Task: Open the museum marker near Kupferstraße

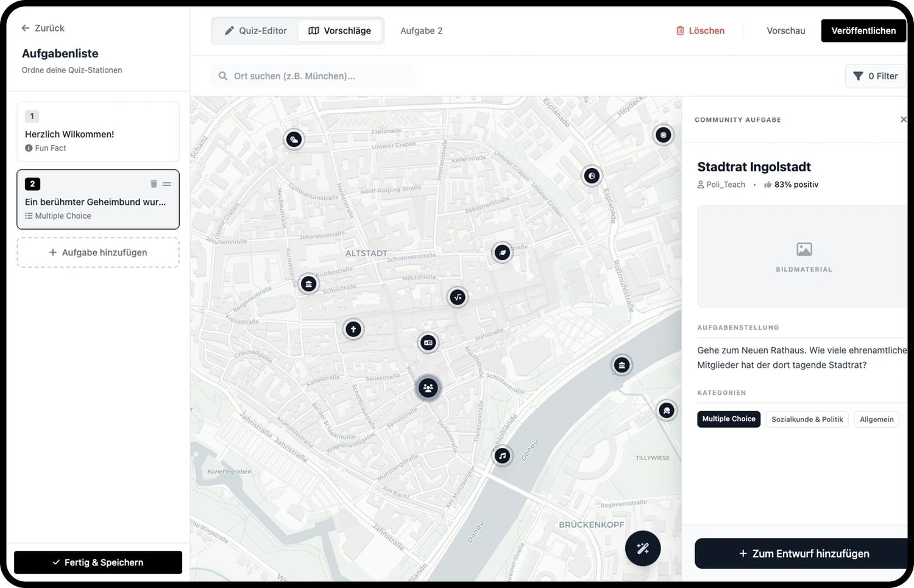Action: [309, 284]
